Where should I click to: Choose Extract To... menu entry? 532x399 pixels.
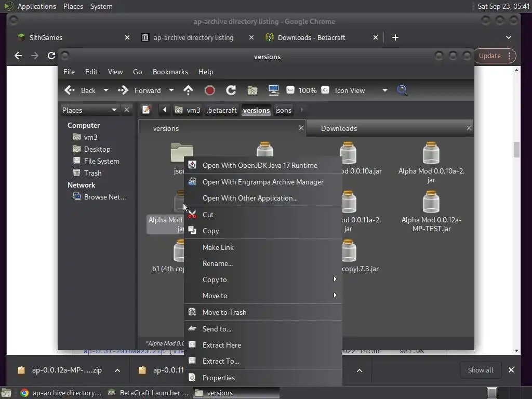(x=263, y=362)
